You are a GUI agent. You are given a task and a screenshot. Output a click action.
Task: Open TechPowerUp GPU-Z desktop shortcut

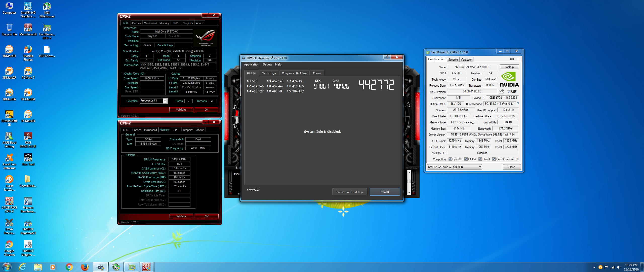47,32
